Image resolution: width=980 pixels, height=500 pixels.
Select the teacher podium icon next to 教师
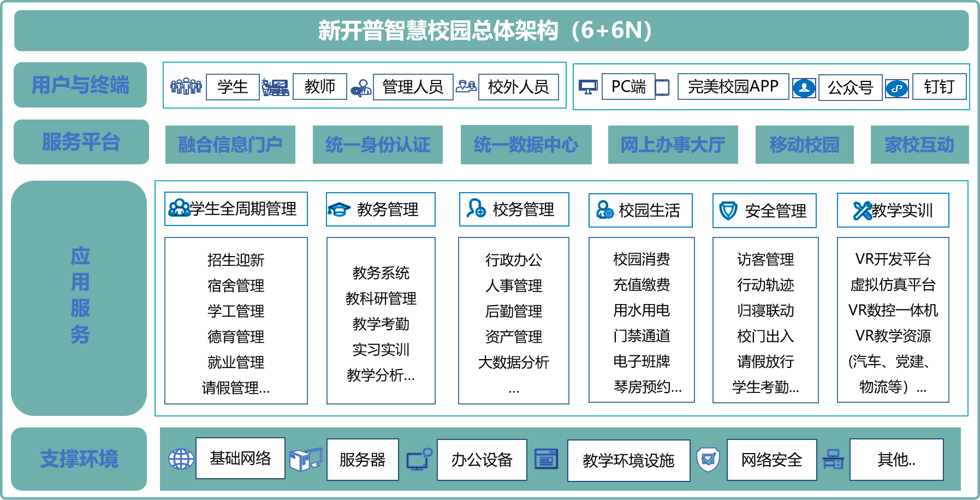click(x=274, y=86)
